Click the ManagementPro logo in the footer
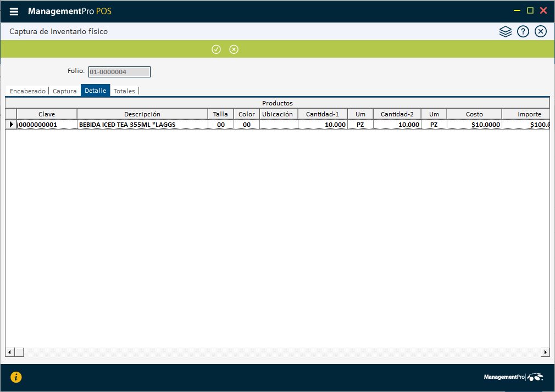 coord(513,377)
